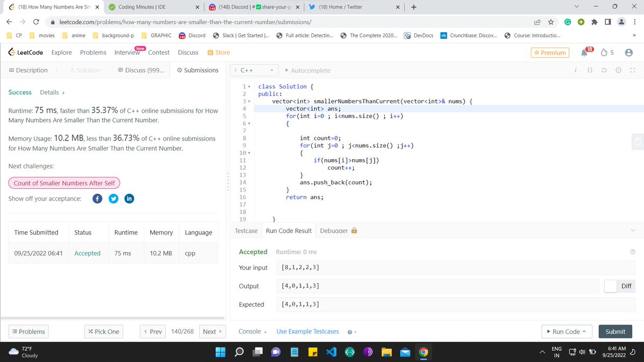Screen dimensions: 644x362
Task: Open Windows Start menu
Action: pos(221,352)
